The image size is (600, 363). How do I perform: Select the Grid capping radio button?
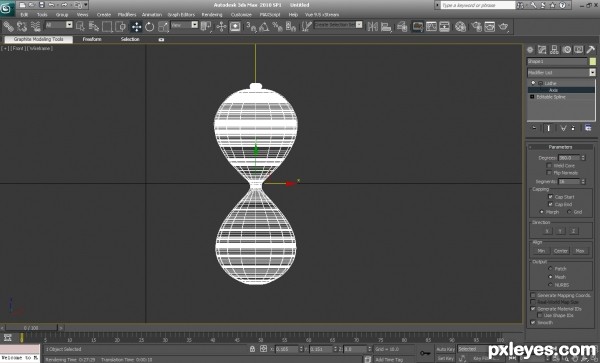[x=569, y=212]
